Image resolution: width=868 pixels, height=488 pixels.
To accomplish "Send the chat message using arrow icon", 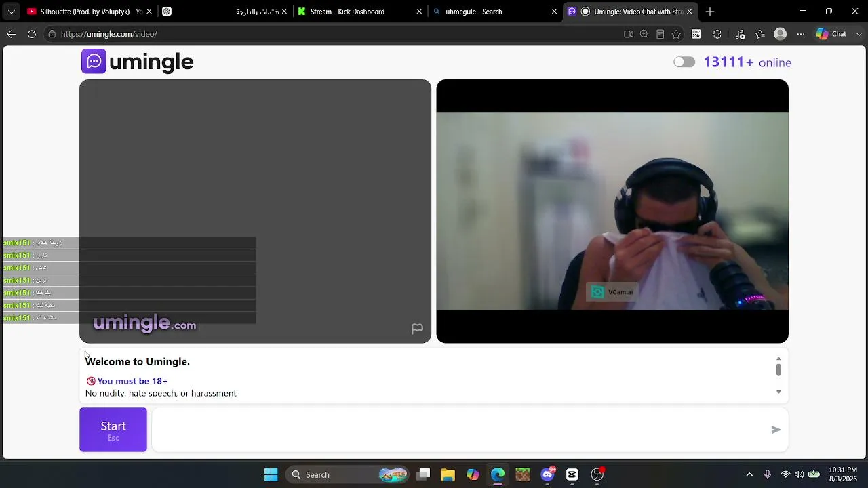I will (776, 430).
